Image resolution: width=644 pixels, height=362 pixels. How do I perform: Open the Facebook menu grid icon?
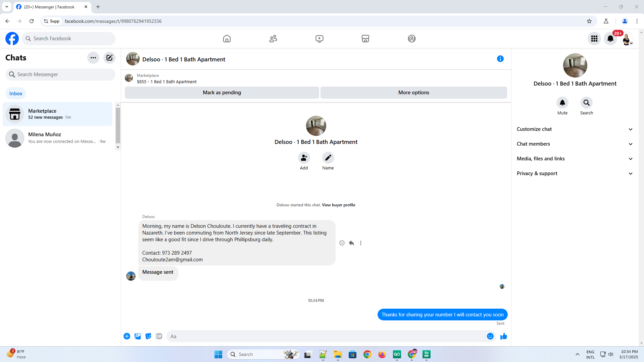pos(594,39)
